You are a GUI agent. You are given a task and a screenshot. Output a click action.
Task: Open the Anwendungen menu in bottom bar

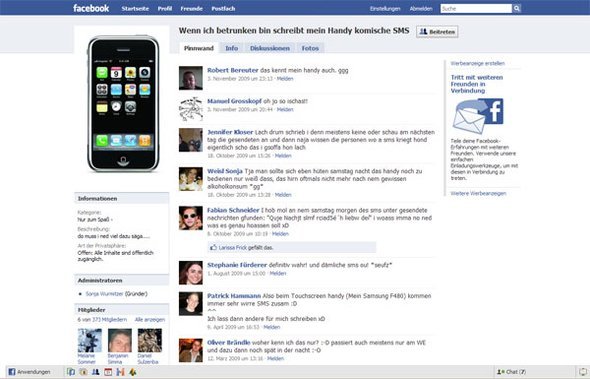coord(29,372)
